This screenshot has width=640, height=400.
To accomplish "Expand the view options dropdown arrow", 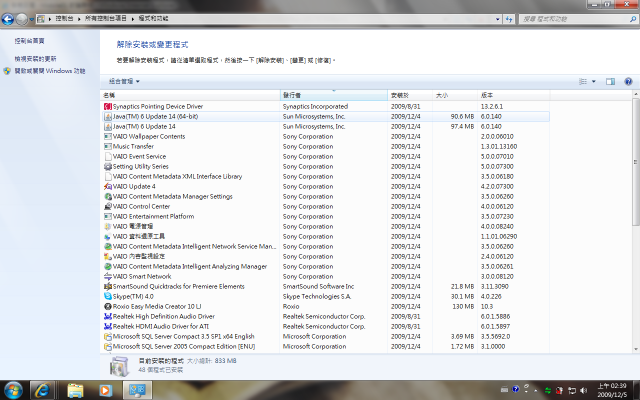I will (x=593, y=82).
